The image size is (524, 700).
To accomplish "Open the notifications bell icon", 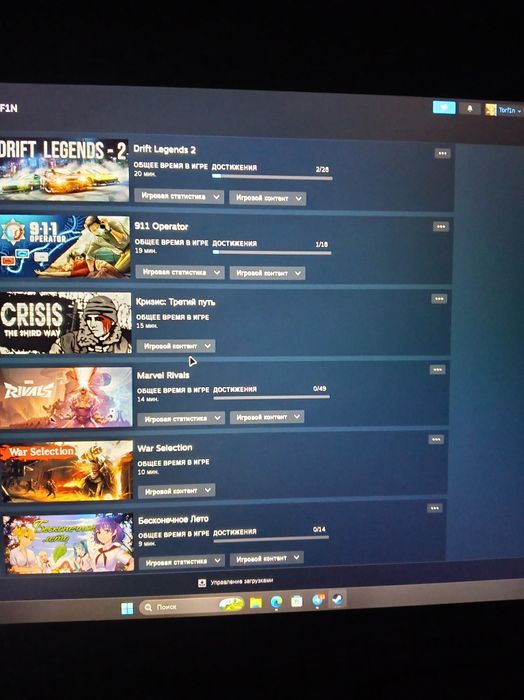I will tap(470, 108).
